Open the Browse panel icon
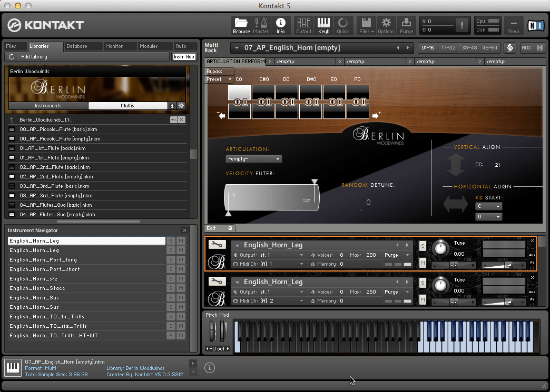Screen dimensions: 550x392 [x=241, y=25]
